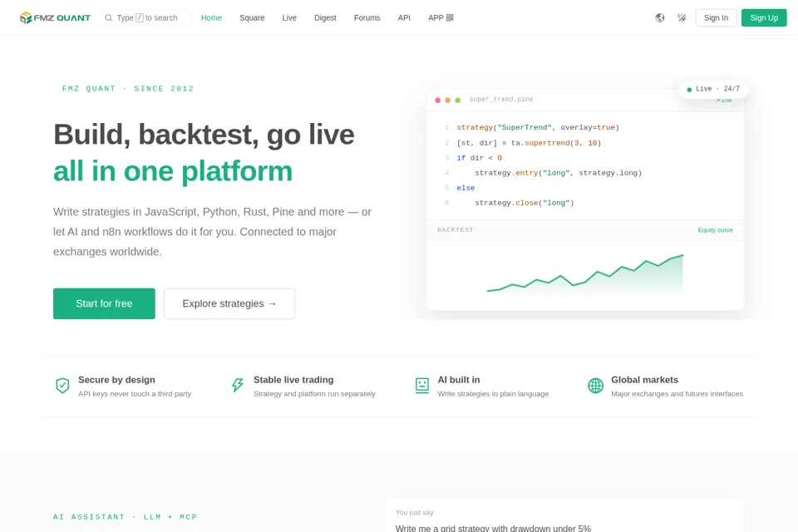798x532 pixels.
Task: Click the strategy("SuperTrend") code line
Action: point(538,128)
